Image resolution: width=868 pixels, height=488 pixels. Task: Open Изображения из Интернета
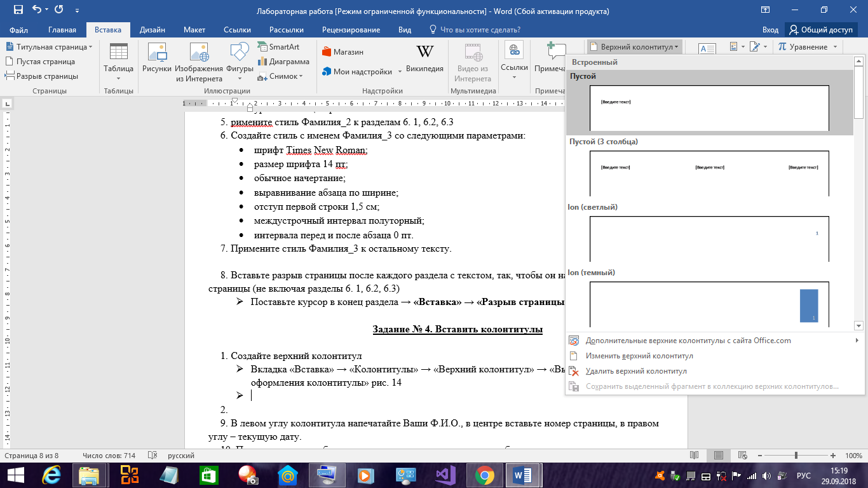[x=199, y=62]
